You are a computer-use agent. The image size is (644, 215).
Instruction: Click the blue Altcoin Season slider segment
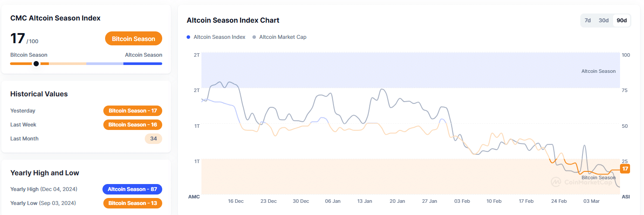click(x=143, y=64)
